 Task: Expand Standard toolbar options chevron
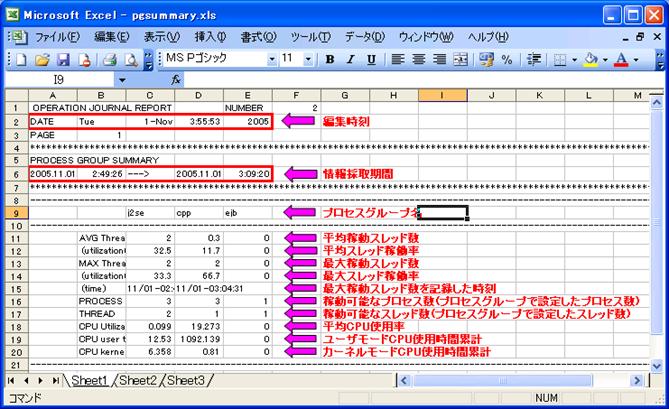148,60
